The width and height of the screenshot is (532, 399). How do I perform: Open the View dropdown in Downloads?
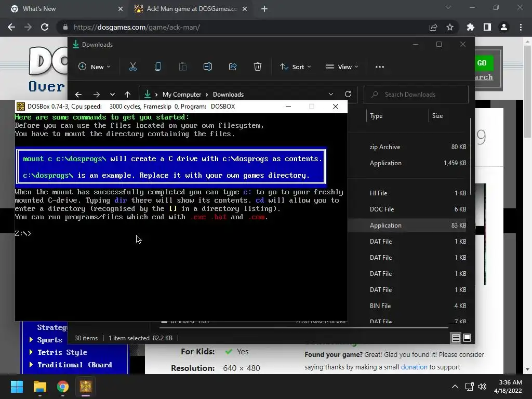point(342,67)
